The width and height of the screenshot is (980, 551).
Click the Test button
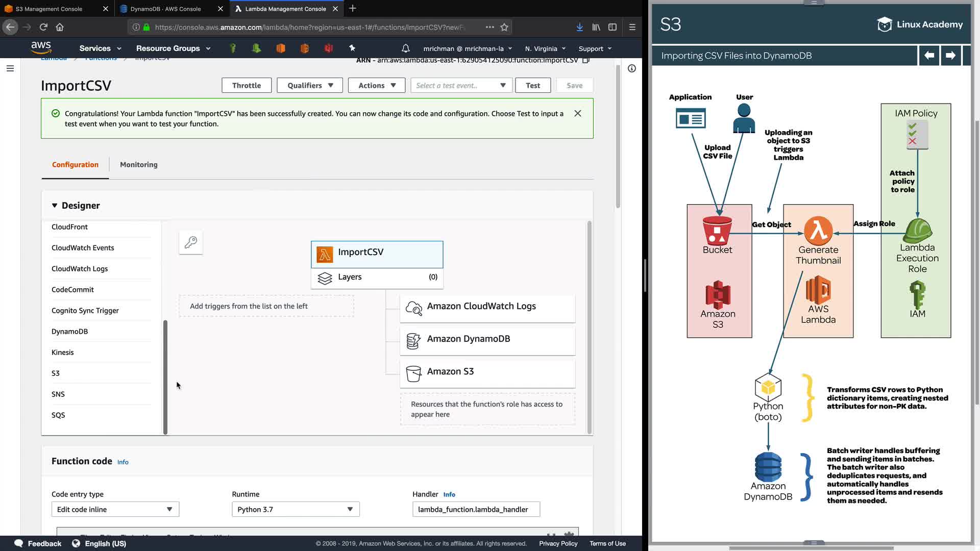532,85
